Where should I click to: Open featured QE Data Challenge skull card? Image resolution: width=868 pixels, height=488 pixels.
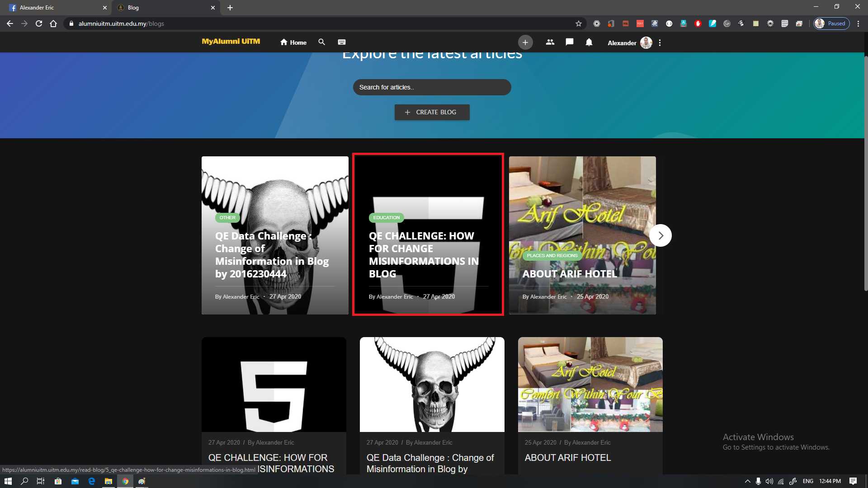click(275, 235)
